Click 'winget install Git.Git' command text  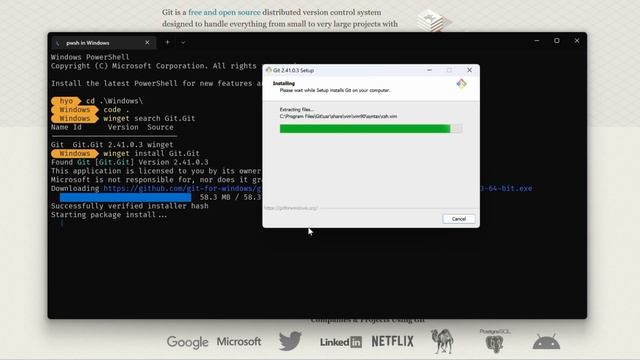pos(151,153)
